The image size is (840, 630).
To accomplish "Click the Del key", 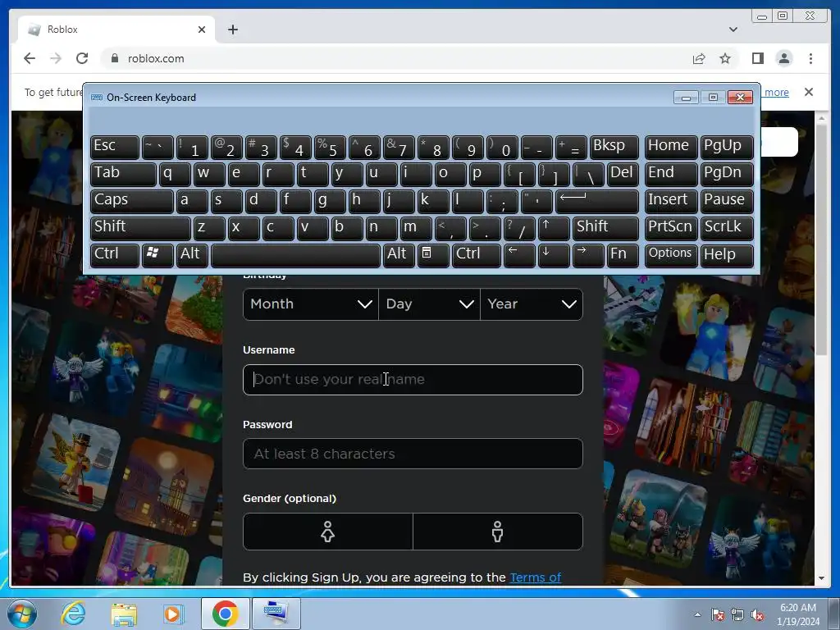I will [x=623, y=174].
